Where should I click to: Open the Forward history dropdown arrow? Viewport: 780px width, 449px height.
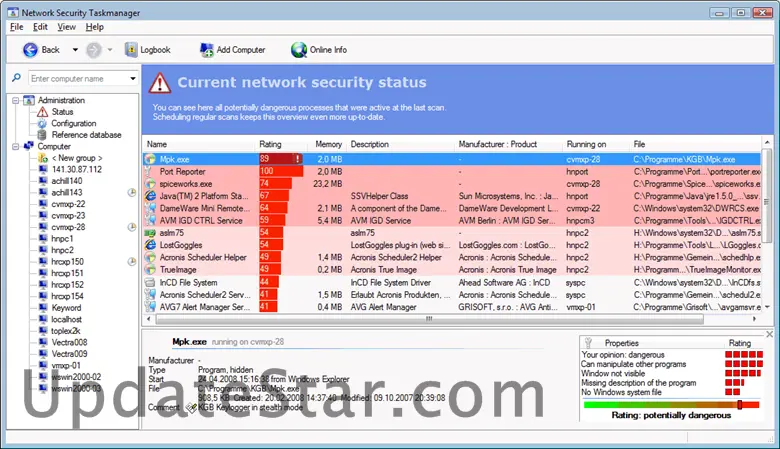click(x=110, y=50)
